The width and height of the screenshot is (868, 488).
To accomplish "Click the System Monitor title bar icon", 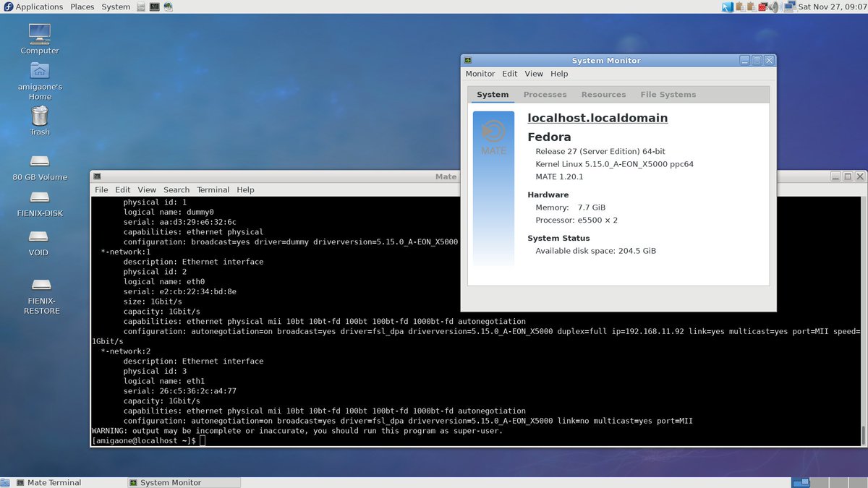I will [468, 61].
